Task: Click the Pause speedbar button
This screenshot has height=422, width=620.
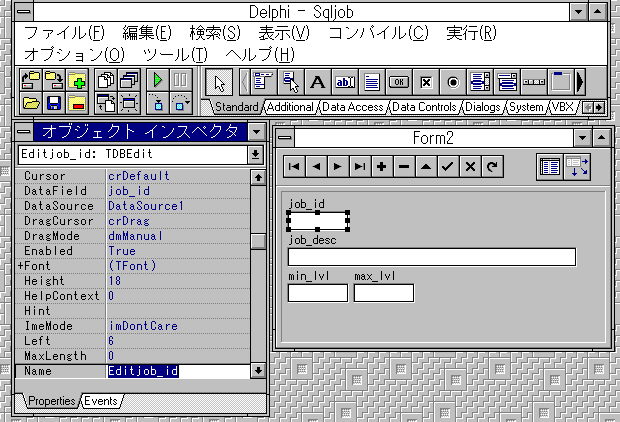Action: 181,81
